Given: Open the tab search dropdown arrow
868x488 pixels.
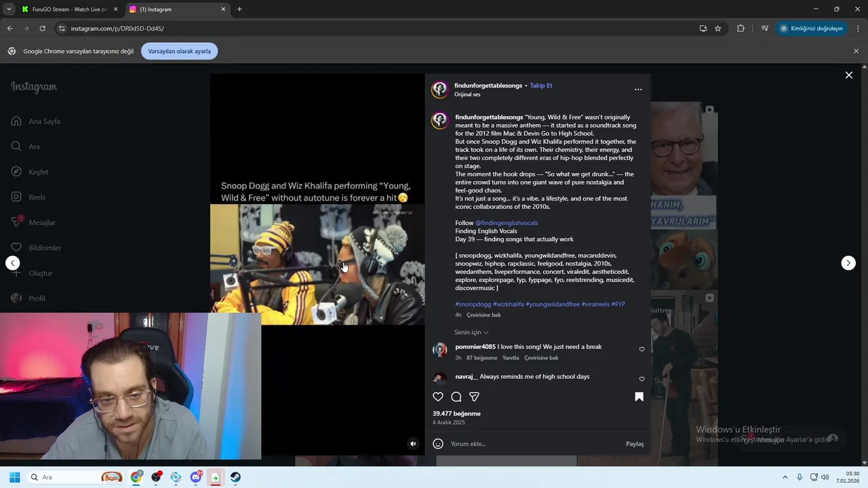Looking at the screenshot, I should [x=8, y=9].
